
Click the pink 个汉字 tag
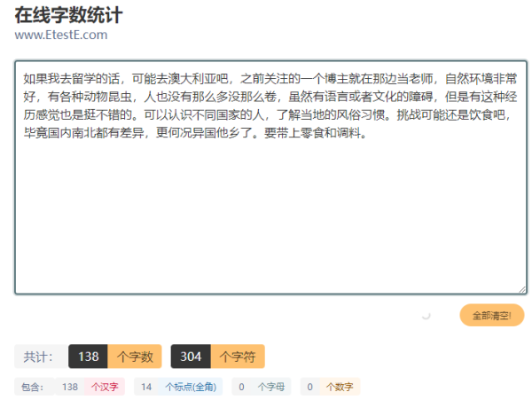(105, 387)
